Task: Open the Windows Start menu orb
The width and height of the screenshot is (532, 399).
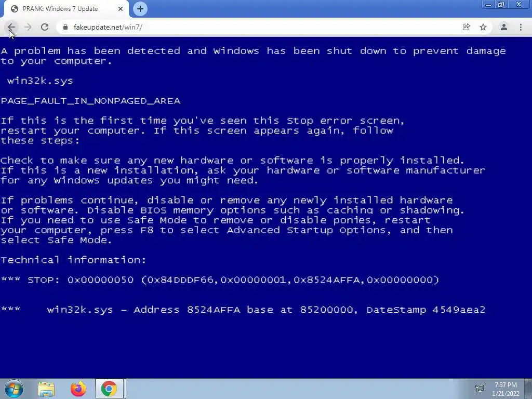Action: pyautogui.click(x=14, y=389)
